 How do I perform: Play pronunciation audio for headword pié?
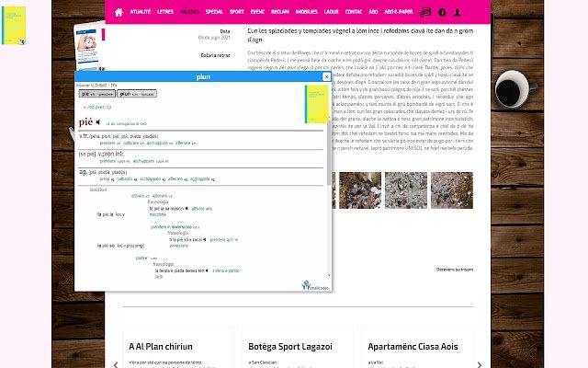98,122
